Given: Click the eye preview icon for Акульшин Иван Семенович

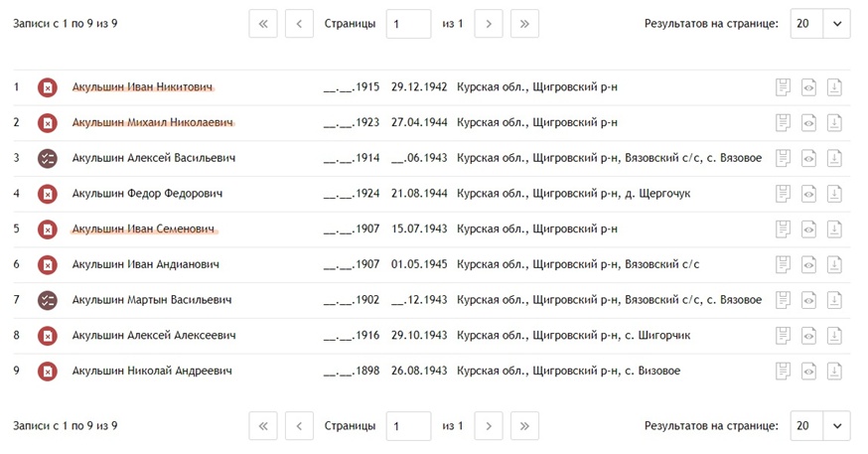Looking at the screenshot, I should click(808, 229).
